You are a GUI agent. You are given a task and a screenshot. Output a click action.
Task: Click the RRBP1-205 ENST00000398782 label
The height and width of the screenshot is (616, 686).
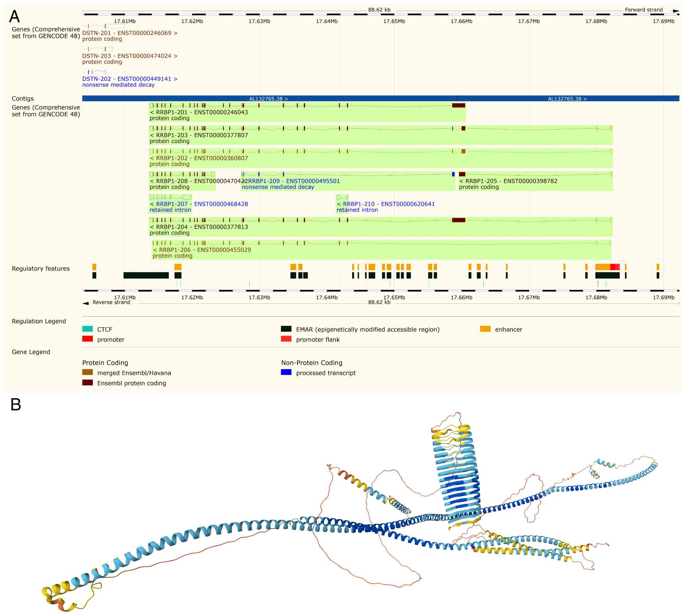click(508, 181)
